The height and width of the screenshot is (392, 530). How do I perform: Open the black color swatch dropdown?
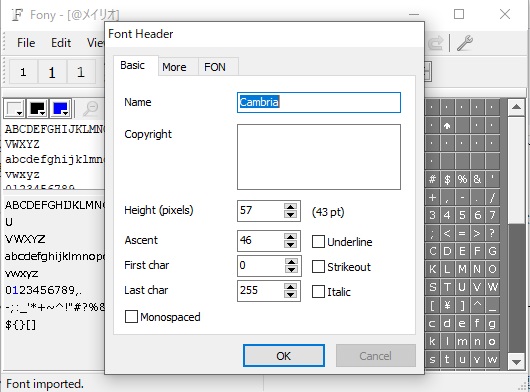tap(37, 108)
